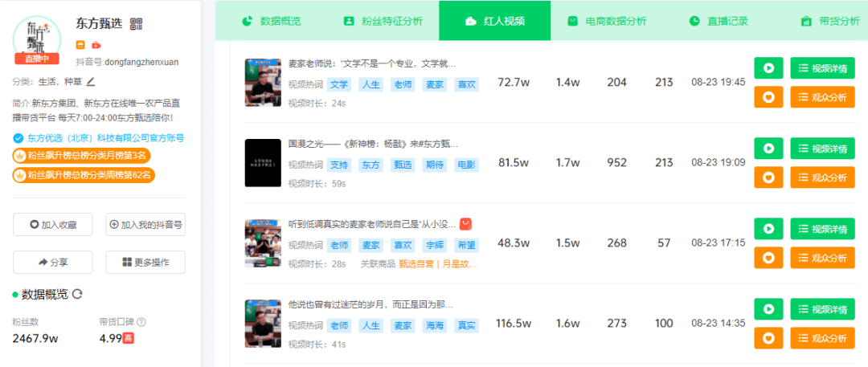Play the 81.5w video with green button

[768, 149]
